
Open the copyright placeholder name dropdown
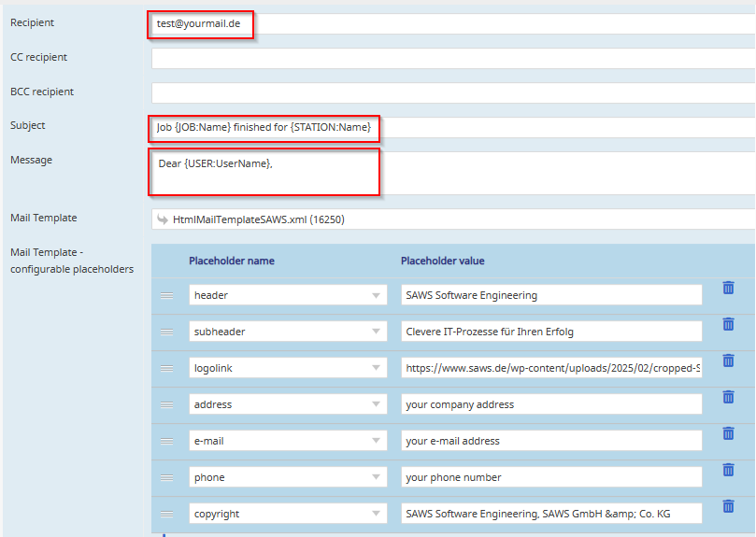tap(376, 514)
